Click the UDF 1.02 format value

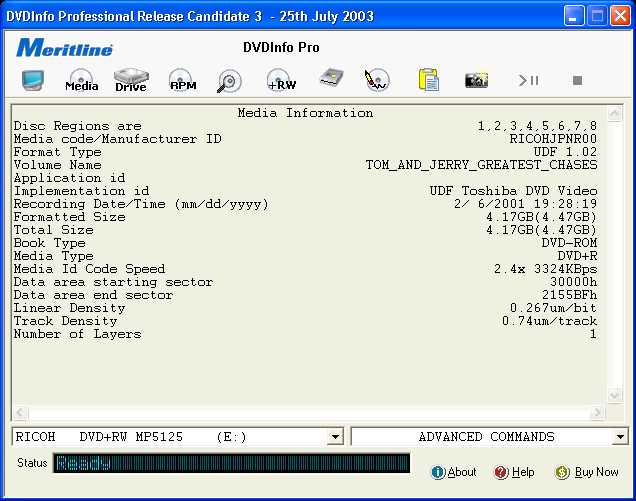[565, 152]
